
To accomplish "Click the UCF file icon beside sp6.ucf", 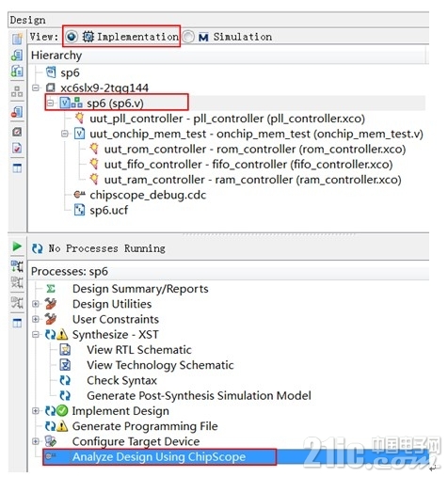I will [79, 210].
